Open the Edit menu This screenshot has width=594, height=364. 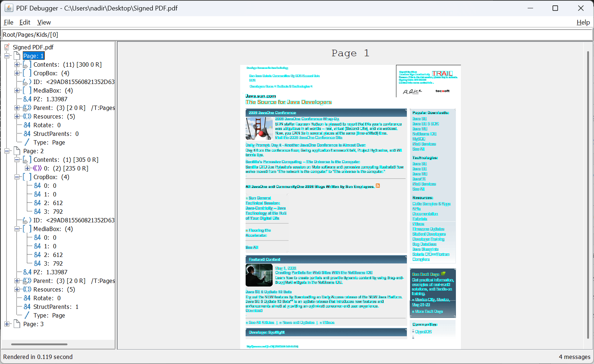(x=25, y=22)
